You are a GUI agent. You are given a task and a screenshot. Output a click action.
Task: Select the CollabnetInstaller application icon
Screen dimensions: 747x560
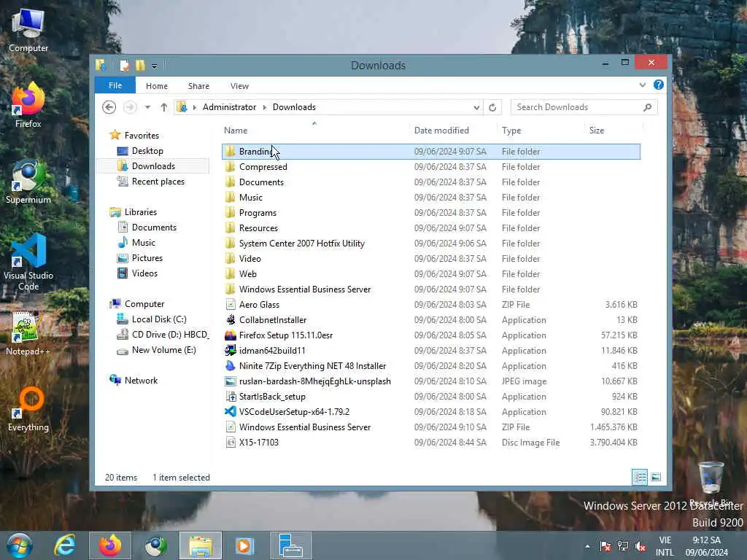click(231, 319)
